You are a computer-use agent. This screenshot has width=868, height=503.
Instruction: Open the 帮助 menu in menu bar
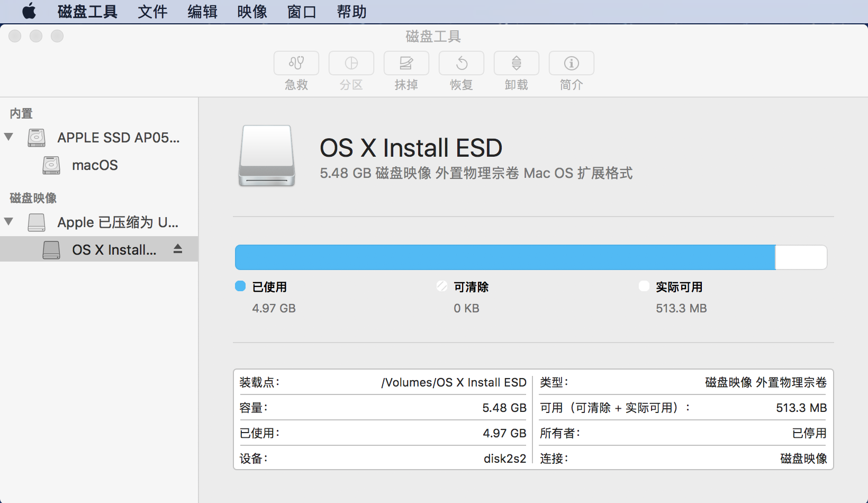(x=351, y=12)
